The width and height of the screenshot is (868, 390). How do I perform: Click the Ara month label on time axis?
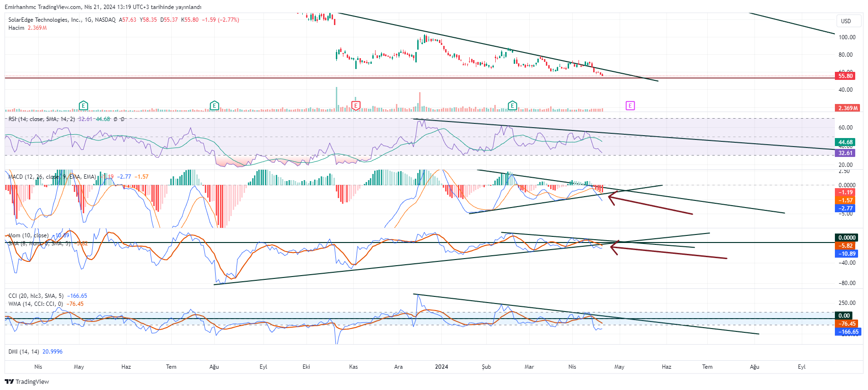click(399, 367)
